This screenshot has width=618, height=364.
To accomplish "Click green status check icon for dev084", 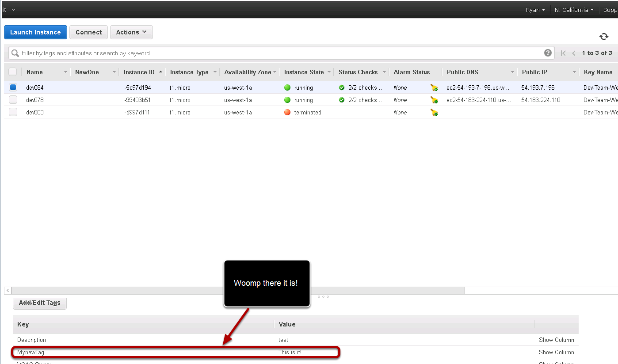I will (x=342, y=87).
